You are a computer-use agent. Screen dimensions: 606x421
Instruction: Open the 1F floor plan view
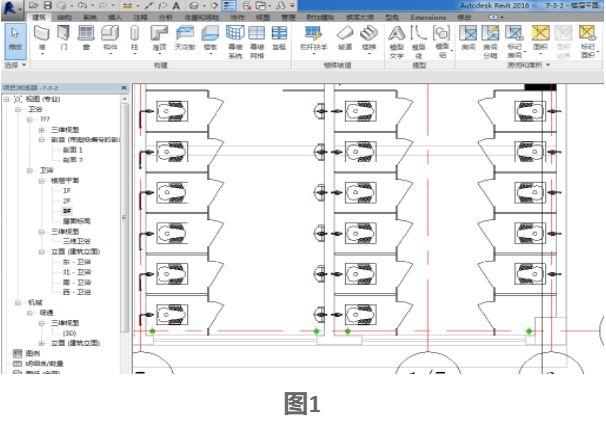point(66,191)
